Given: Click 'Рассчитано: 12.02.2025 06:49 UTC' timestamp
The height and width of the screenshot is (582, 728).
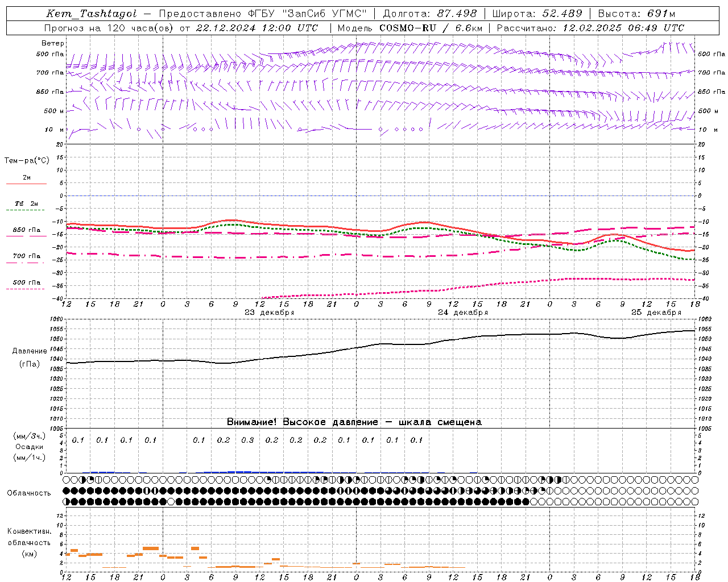Looking at the screenshot, I should [590, 28].
